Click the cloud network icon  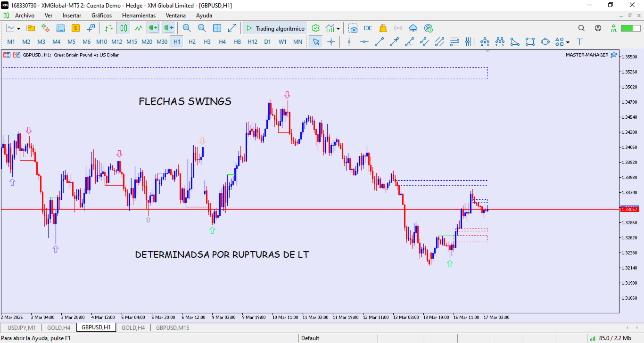click(x=413, y=28)
